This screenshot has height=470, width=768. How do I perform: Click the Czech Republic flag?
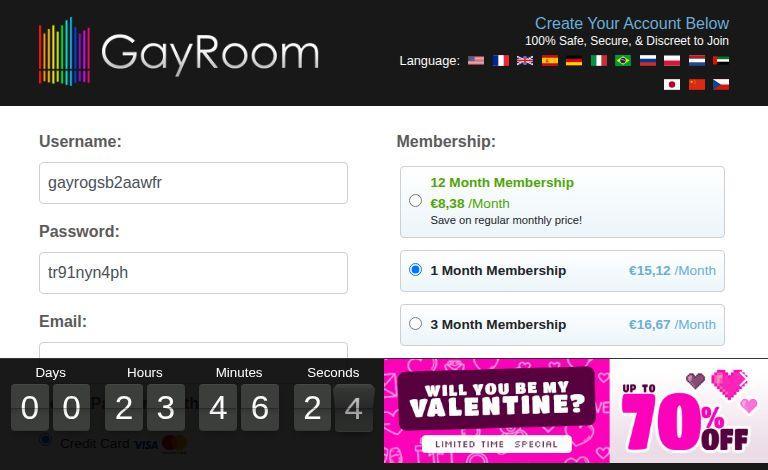coord(721,85)
